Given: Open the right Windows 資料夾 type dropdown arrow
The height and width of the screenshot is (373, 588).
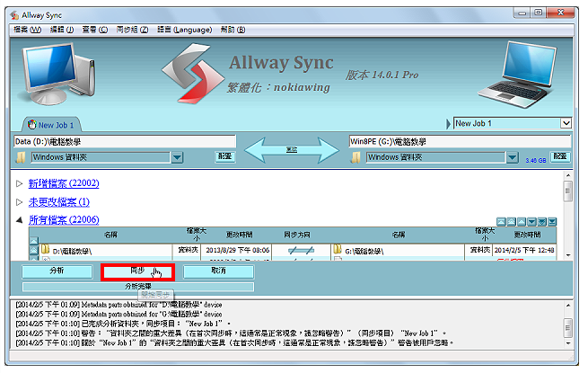Looking at the screenshot, I should pyautogui.click(x=512, y=157).
